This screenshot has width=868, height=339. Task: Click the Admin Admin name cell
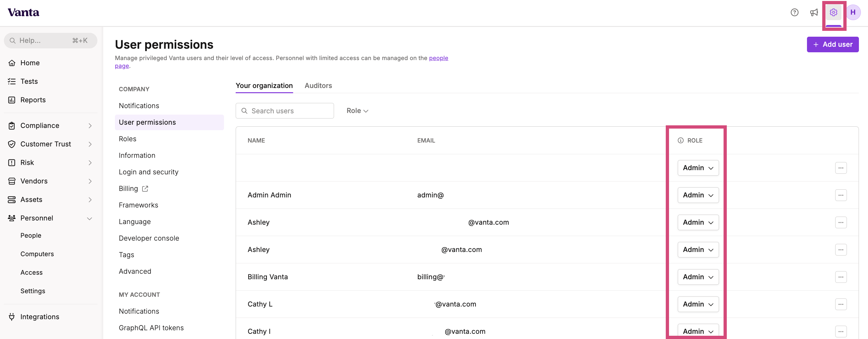[x=269, y=195]
